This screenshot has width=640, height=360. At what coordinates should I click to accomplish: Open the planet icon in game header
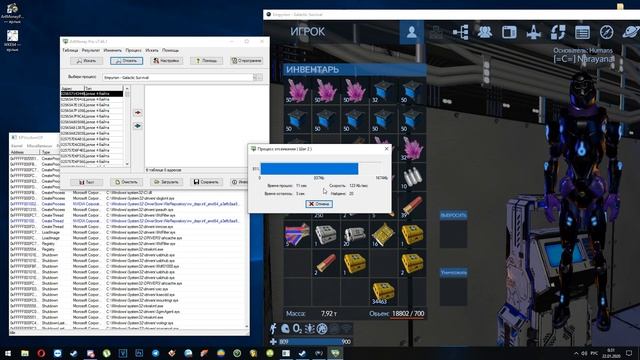pyautogui.click(x=631, y=32)
